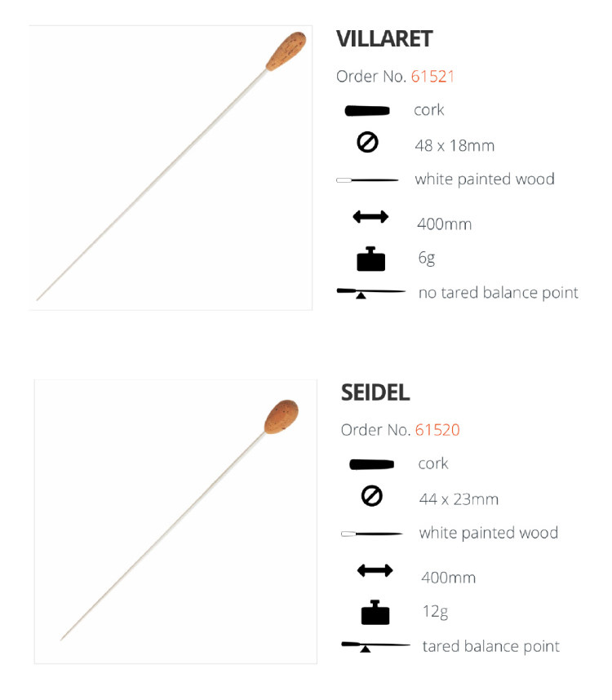This screenshot has height=700, width=612.
Task: Select the Seidel '44 x 23mm' dimension text
Action: (x=458, y=499)
